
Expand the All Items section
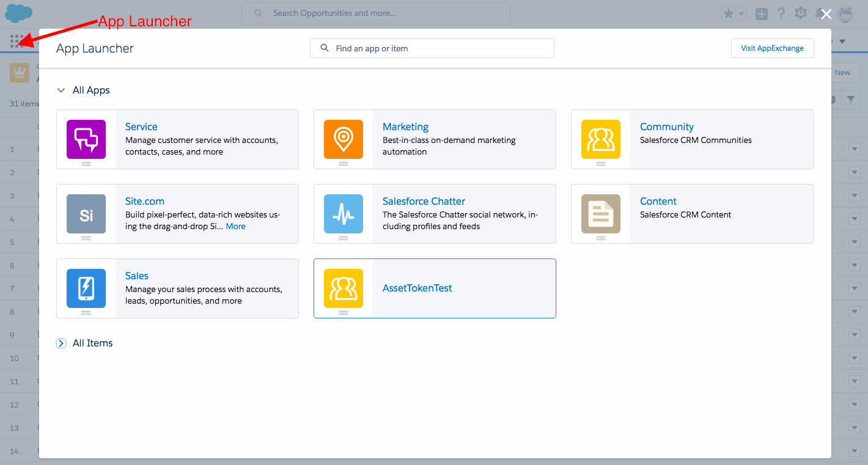click(x=61, y=343)
